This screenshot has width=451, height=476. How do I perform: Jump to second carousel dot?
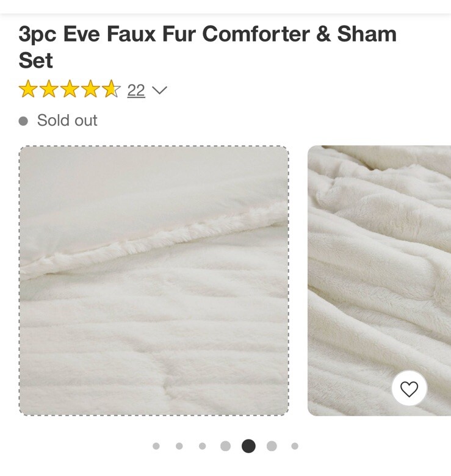coord(179,446)
